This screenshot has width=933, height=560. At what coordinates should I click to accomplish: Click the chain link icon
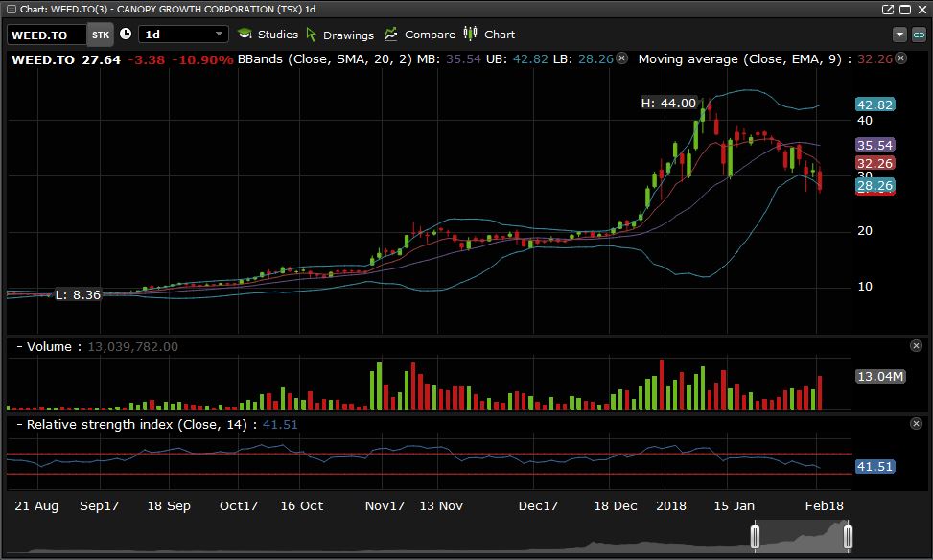(x=919, y=35)
